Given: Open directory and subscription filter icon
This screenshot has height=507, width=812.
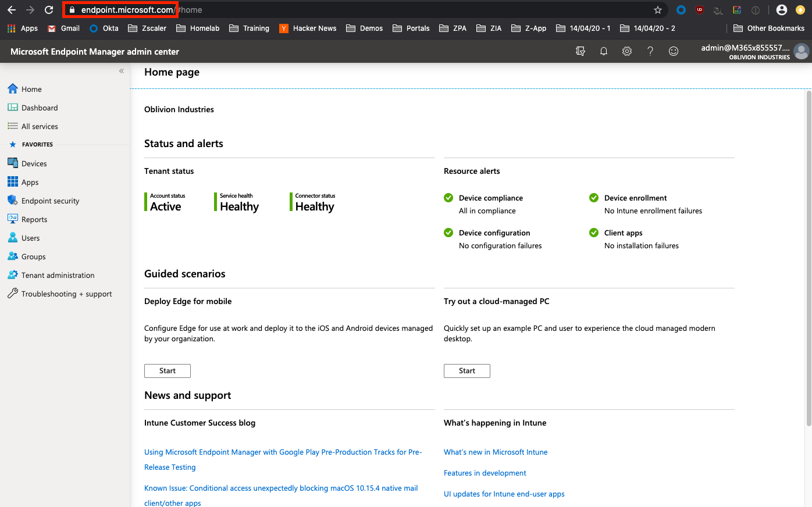Looking at the screenshot, I should tap(580, 51).
